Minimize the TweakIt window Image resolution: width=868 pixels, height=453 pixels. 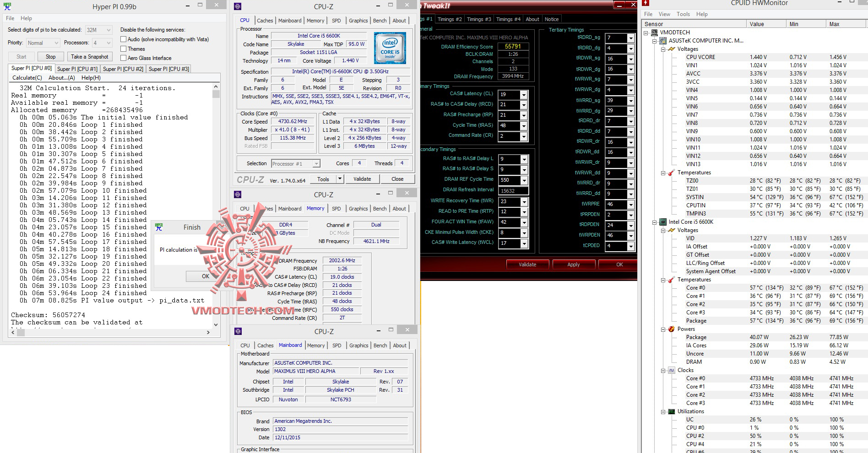pos(619,5)
